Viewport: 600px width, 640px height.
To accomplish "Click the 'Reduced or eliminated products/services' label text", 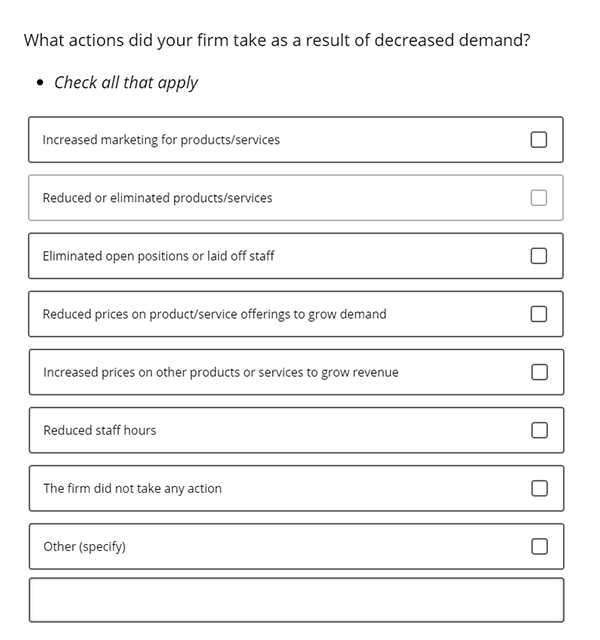I will 157,198.
